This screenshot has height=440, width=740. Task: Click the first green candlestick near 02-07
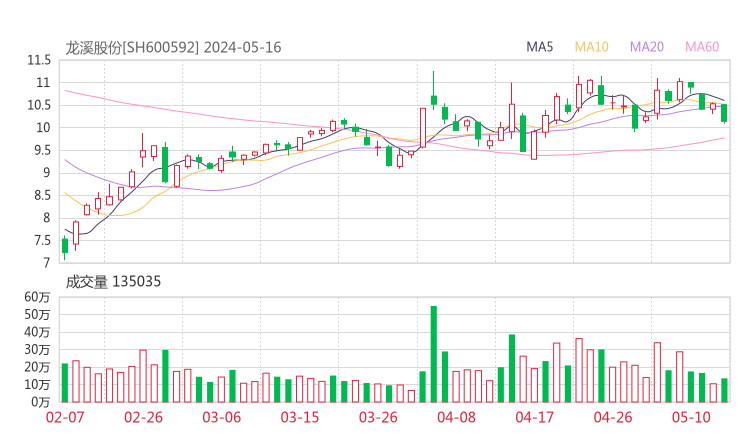point(65,246)
